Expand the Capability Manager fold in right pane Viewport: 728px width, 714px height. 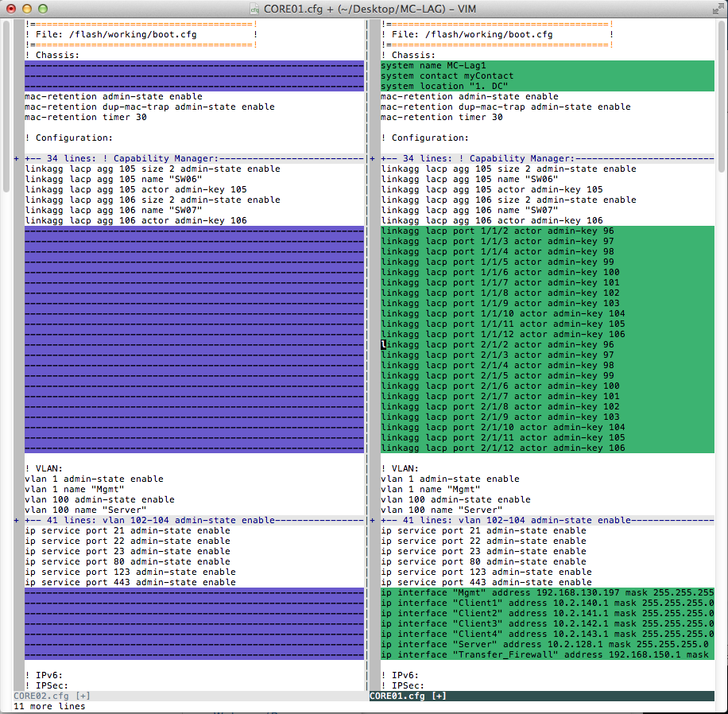[475, 158]
